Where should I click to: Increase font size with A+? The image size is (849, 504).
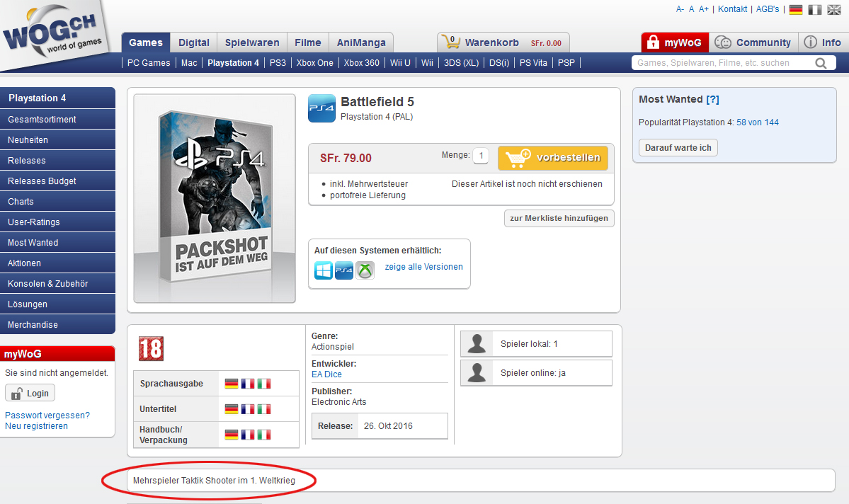point(703,9)
